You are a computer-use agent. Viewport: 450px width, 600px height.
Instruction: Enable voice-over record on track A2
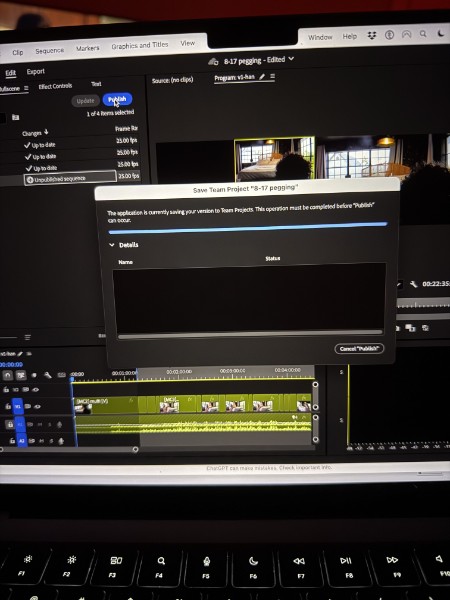click(x=61, y=441)
